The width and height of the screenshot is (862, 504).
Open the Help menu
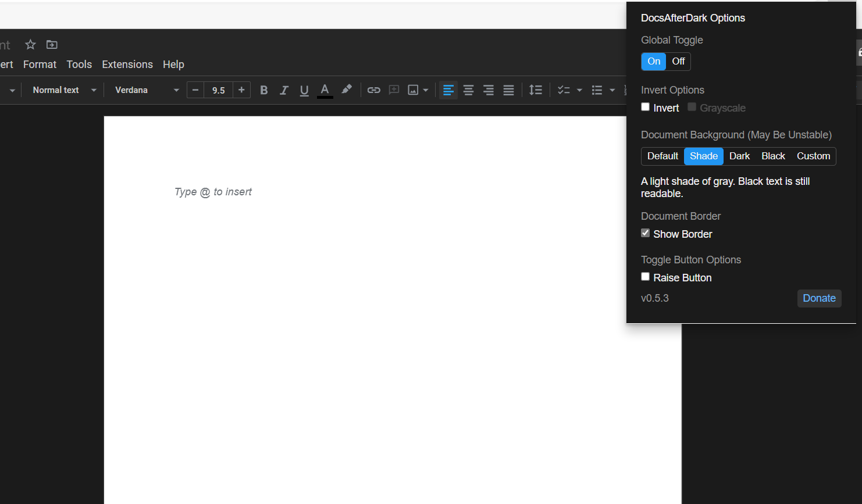(x=173, y=65)
